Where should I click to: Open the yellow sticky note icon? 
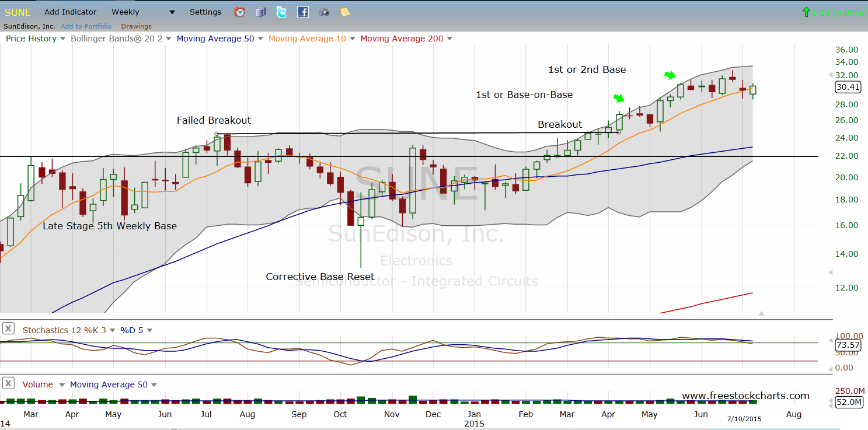[x=345, y=12]
